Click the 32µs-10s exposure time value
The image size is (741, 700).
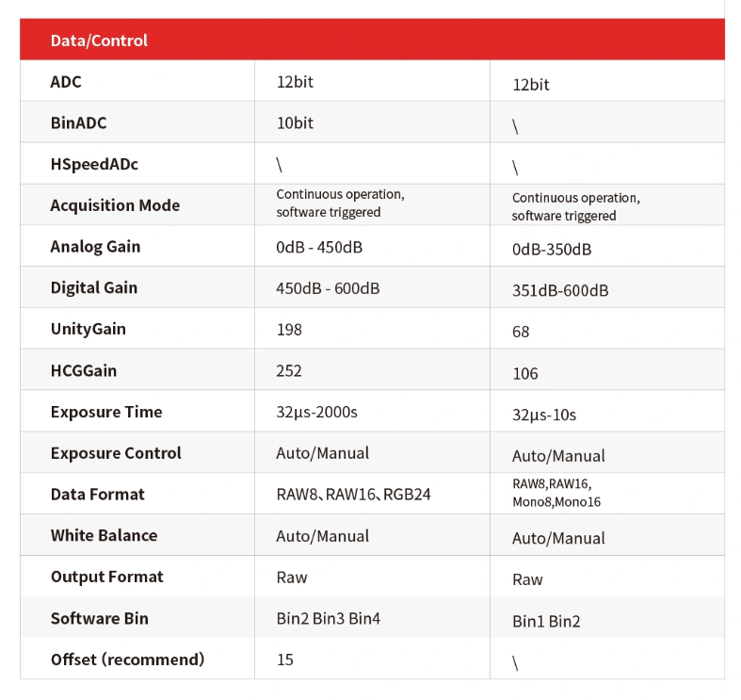[544, 415]
